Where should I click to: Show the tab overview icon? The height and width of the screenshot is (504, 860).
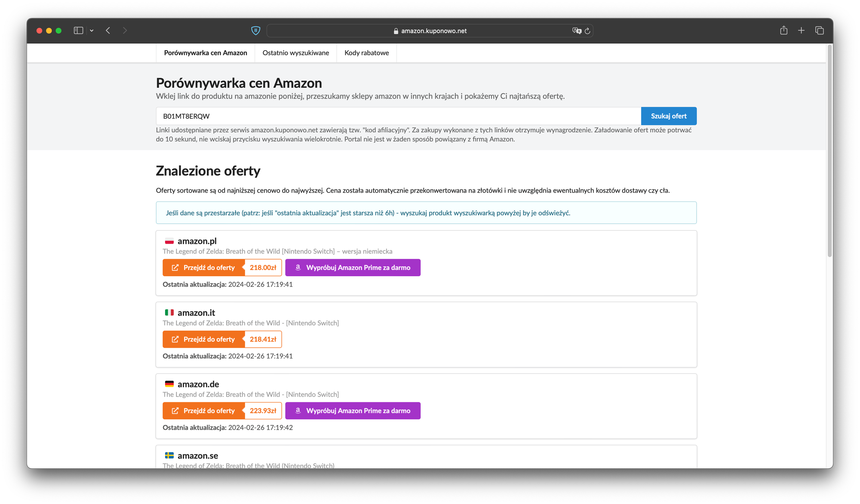click(x=819, y=30)
